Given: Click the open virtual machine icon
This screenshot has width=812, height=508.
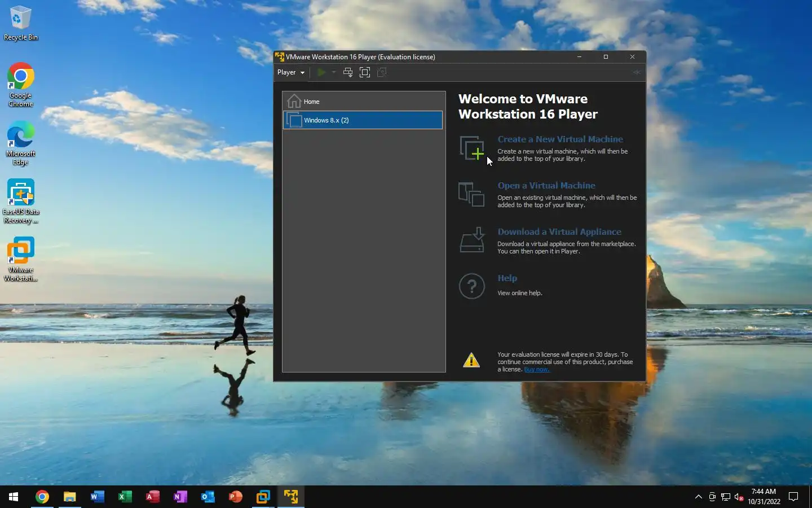Looking at the screenshot, I should [x=471, y=194].
